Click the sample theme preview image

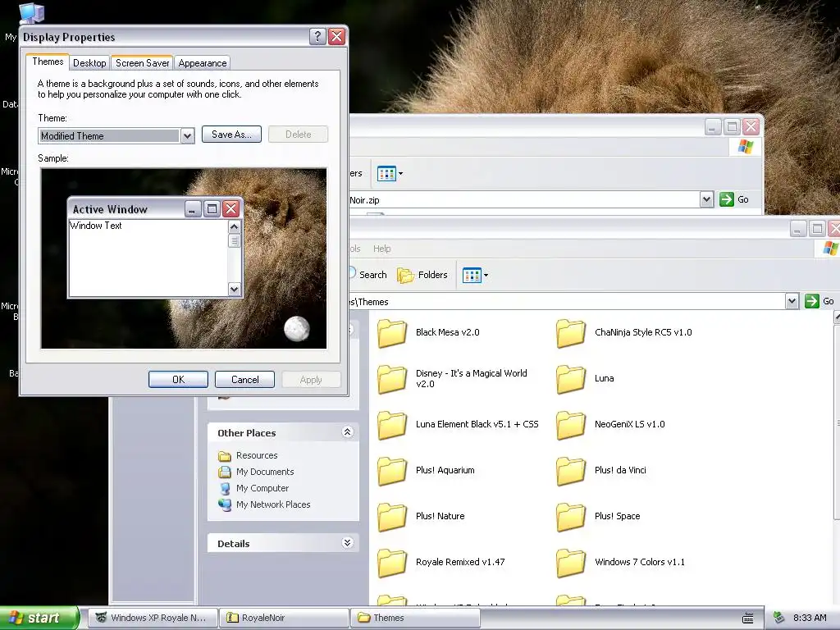tap(183, 258)
